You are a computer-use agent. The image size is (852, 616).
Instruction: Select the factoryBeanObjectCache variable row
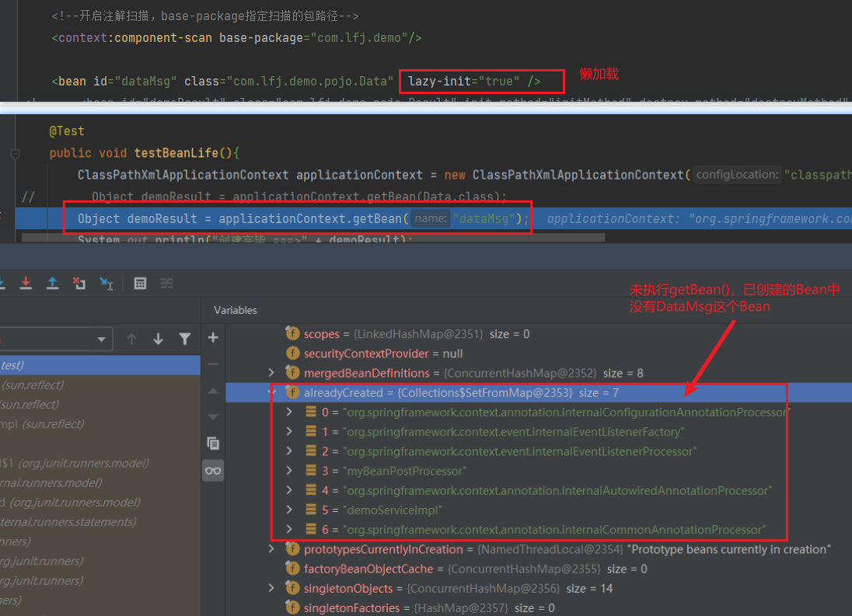[x=368, y=569]
